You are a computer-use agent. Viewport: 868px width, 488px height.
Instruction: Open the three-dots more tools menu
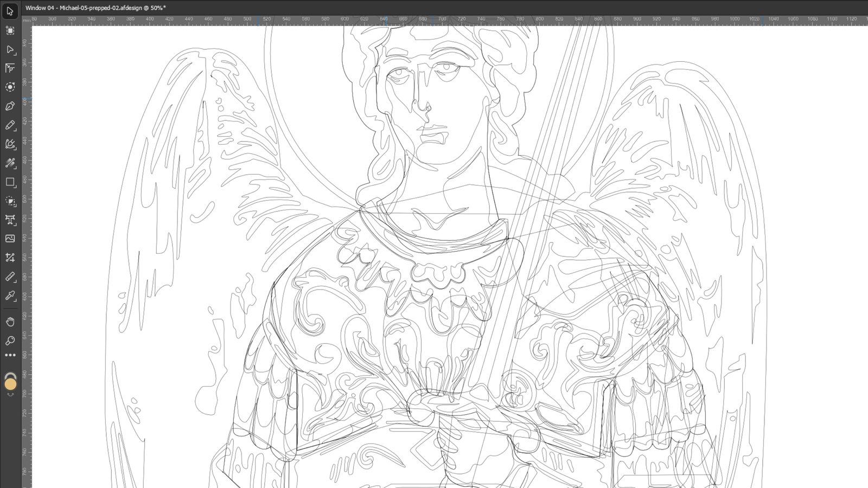click(x=10, y=355)
